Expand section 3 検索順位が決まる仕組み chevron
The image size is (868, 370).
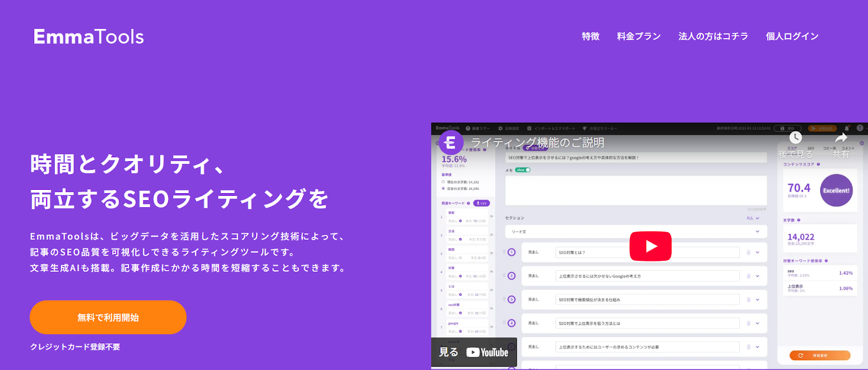click(757, 299)
